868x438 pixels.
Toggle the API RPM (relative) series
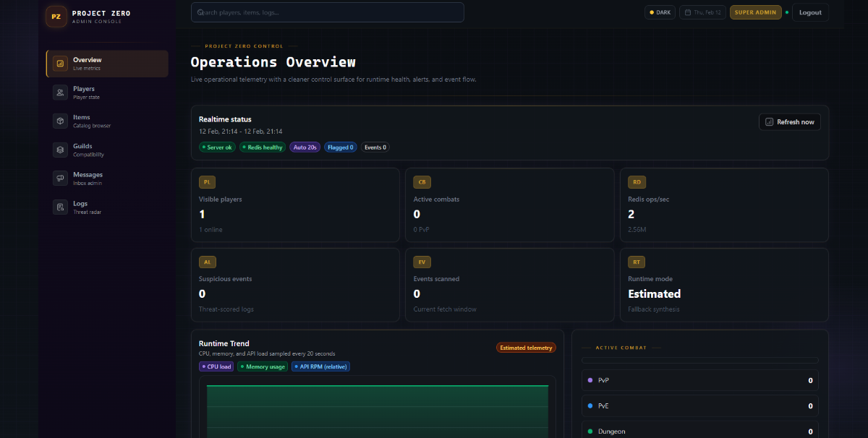tap(320, 366)
